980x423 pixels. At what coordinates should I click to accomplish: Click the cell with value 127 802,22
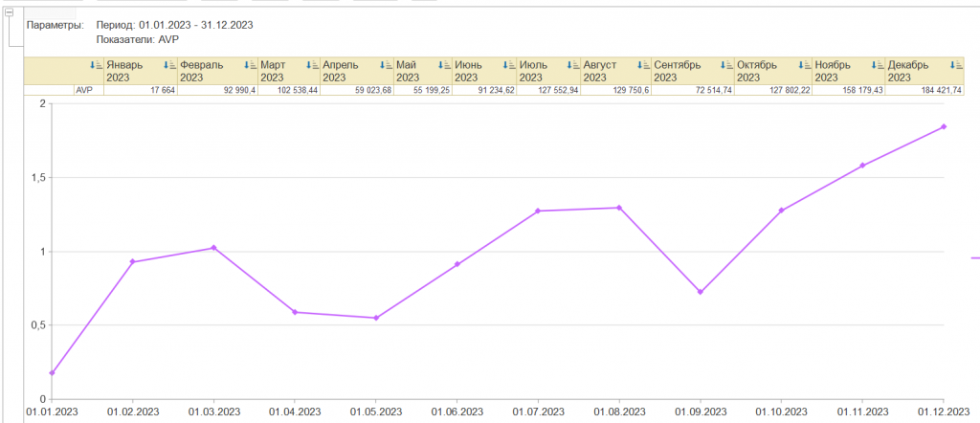pos(773,91)
